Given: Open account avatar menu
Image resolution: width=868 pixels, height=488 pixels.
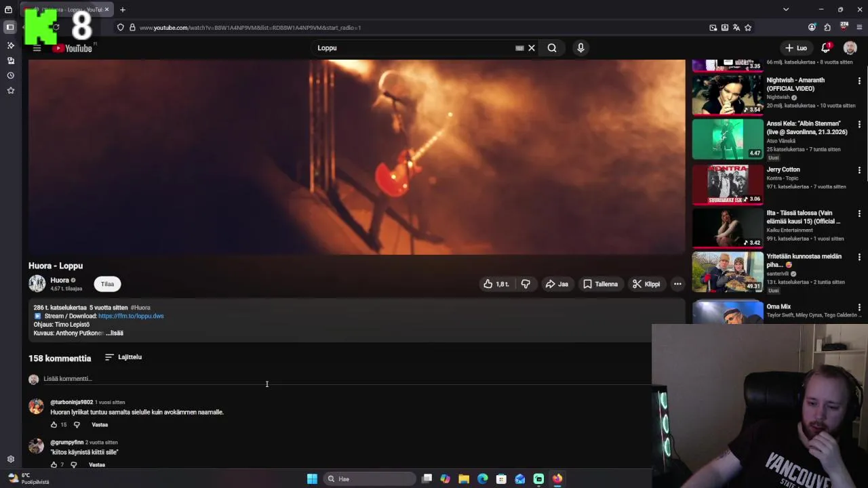Looking at the screenshot, I should (x=850, y=48).
